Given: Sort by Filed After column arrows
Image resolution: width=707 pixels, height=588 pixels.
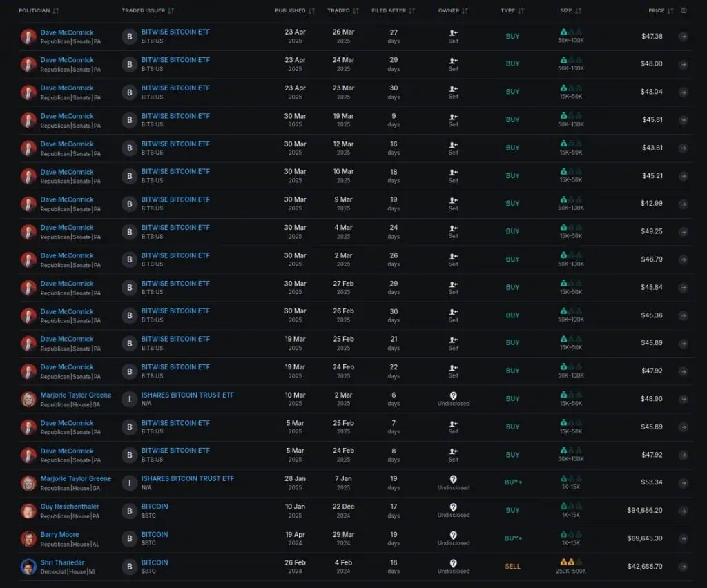Looking at the screenshot, I should pos(412,11).
